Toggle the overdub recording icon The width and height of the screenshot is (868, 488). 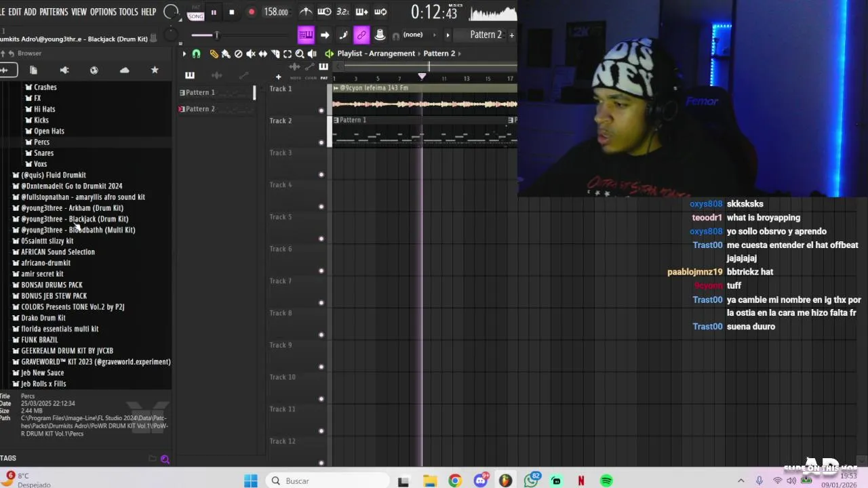361,12
